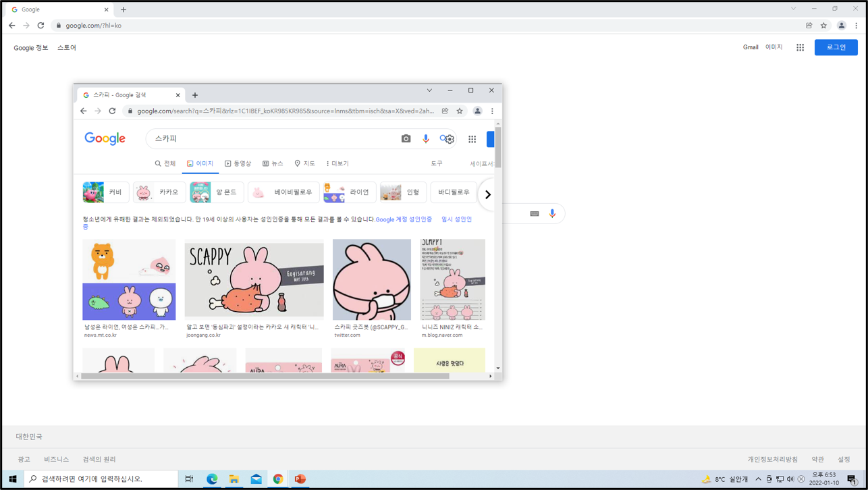This screenshot has height=490, width=868.
Task: Open Google apps grid in inner window
Action: (x=472, y=139)
